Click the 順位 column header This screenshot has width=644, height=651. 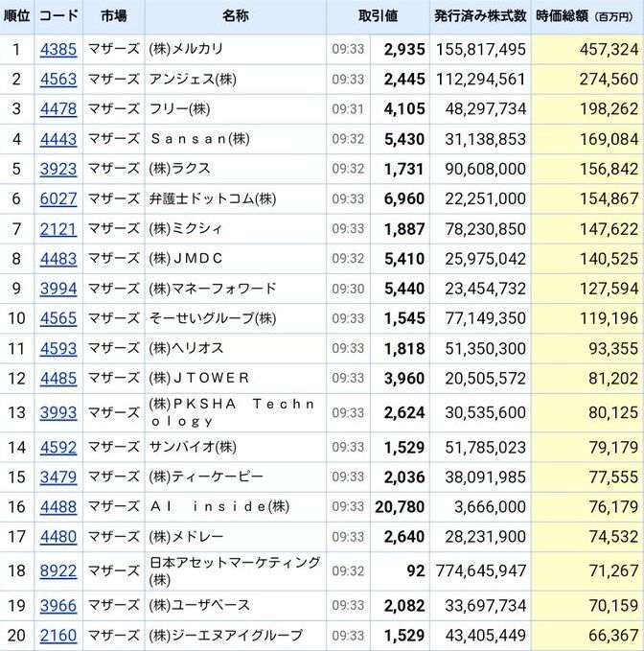pos(16,15)
